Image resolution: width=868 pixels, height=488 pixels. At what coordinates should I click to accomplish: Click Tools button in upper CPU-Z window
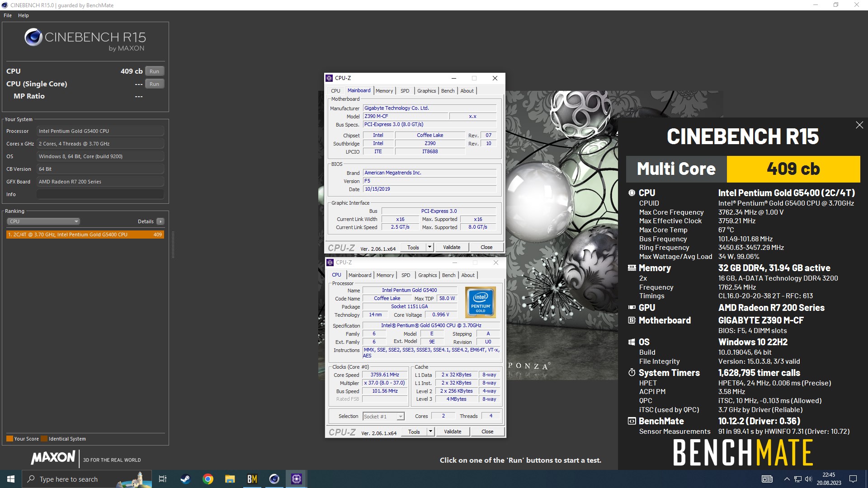[413, 248]
